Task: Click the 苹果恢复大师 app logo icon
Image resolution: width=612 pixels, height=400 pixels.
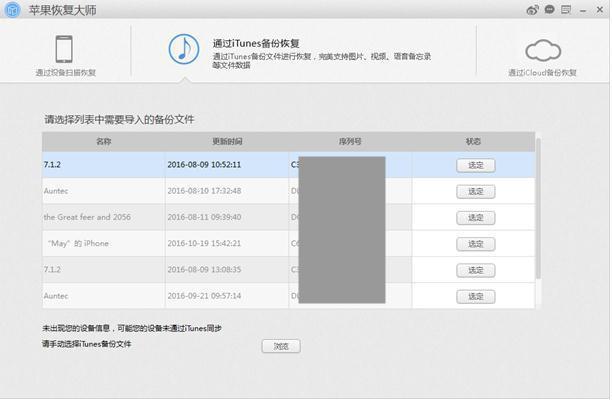Action: pyautogui.click(x=12, y=9)
